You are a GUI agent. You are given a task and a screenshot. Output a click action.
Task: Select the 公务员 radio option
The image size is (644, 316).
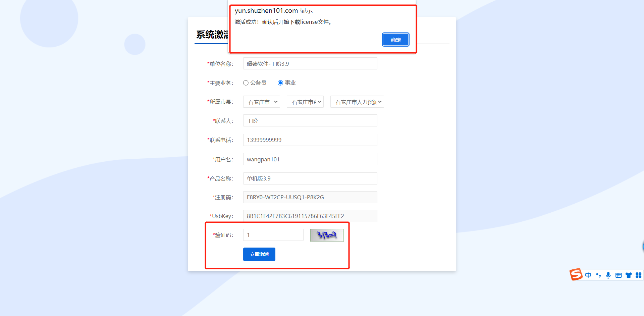pyautogui.click(x=246, y=83)
